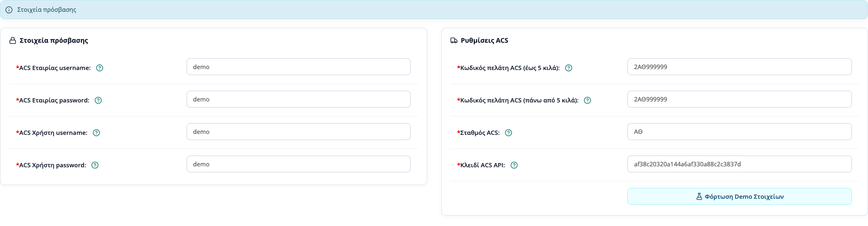Click the lock icon beside Στοιχεία πρόσβασης heading
868x226 pixels.
pos(13,41)
